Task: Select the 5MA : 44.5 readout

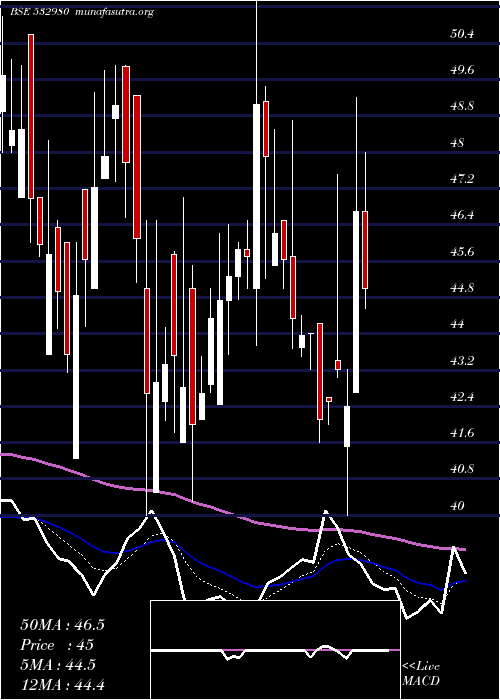Action: (x=58, y=665)
